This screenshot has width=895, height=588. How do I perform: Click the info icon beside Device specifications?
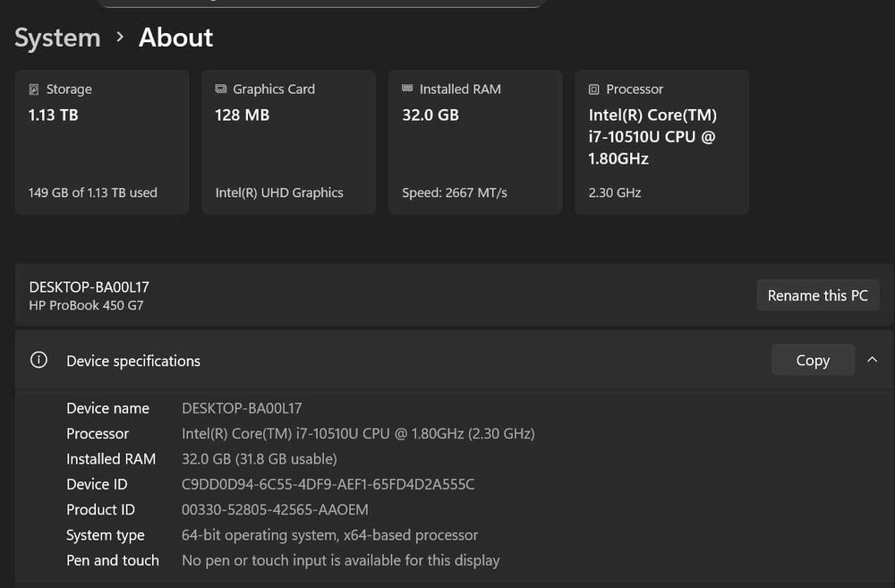pyautogui.click(x=38, y=361)
